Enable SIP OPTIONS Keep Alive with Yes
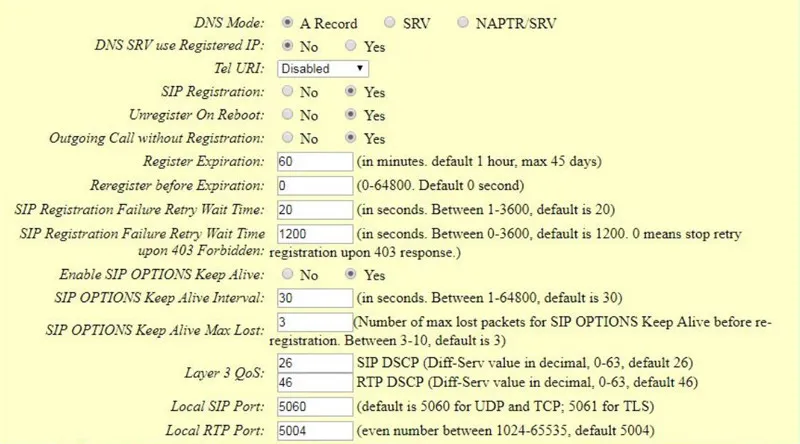The width and height of the screenshot is (800, 444). (350, 274)
